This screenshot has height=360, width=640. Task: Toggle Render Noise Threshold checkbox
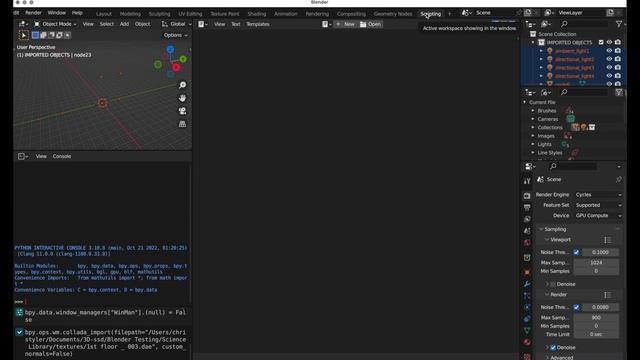(576, 307)
